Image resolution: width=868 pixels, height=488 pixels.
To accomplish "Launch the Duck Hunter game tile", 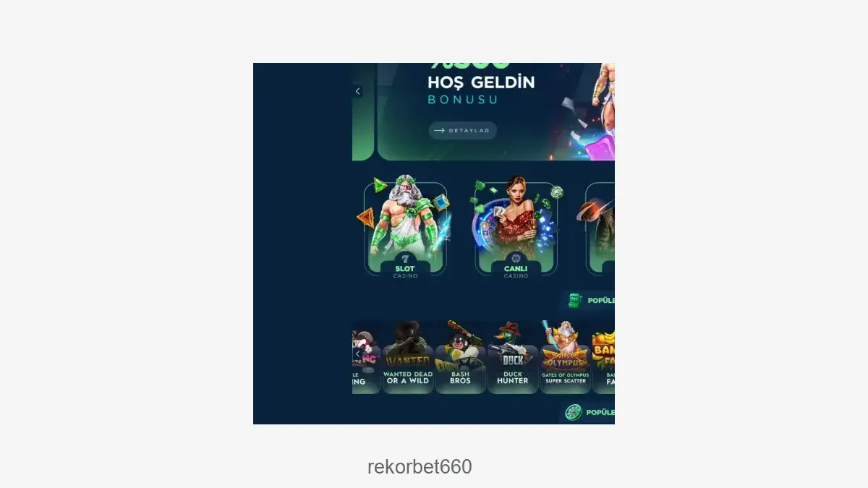I will click(x=513, y=358).
